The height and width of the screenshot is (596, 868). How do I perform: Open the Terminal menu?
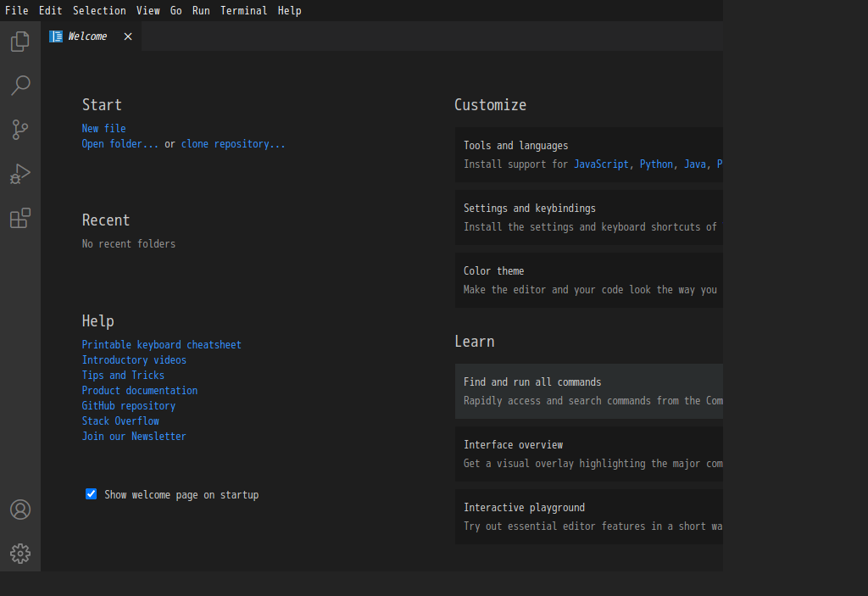(243, 10)
